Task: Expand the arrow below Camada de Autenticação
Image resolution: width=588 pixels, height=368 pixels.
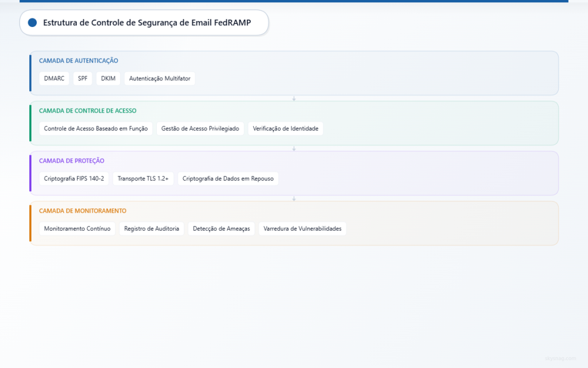Action: 294,98
